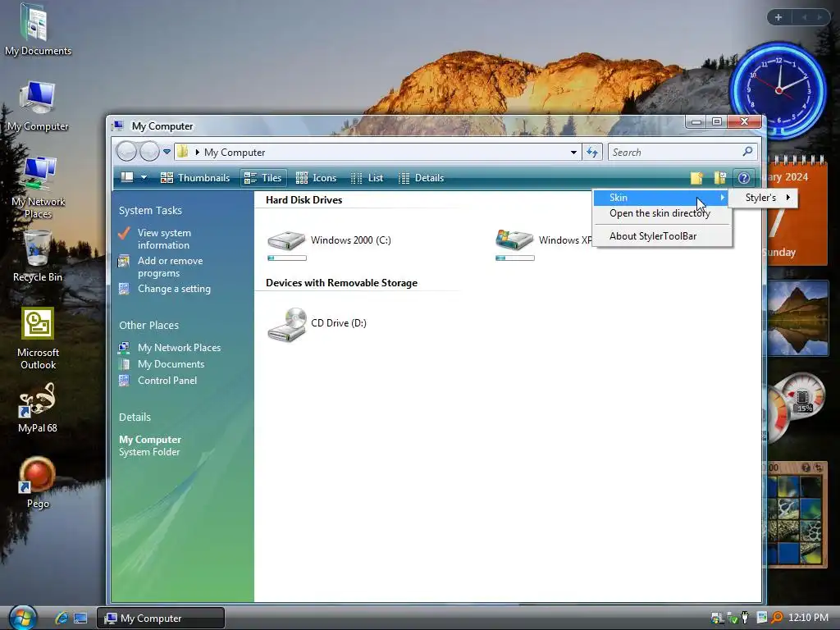Click My Computer taskbar button

[161, 619]
